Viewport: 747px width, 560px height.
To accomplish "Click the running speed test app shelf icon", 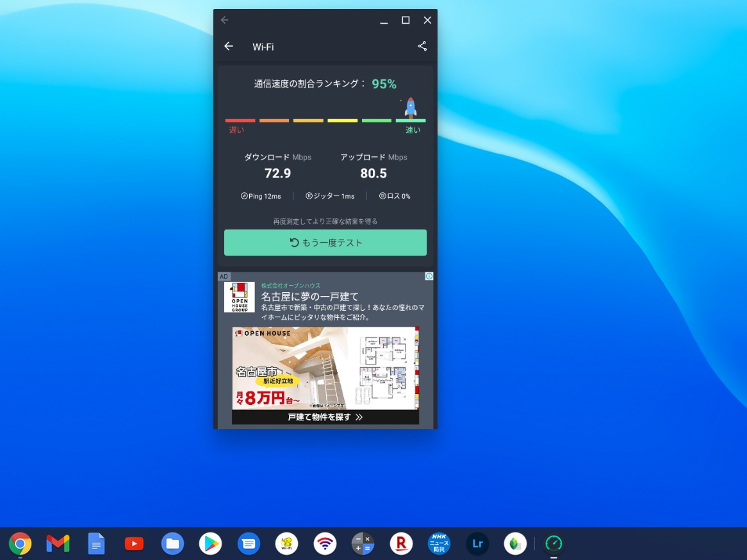I will coord(554,543).
